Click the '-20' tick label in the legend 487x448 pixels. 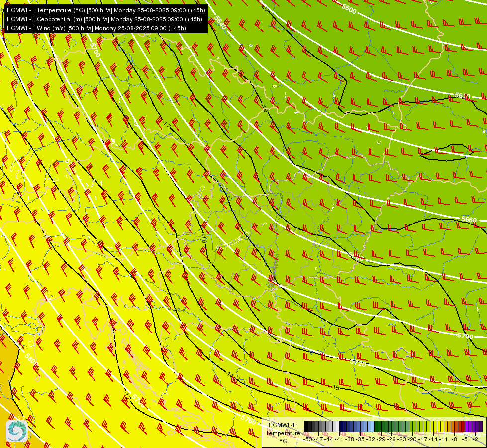[412, 440]
